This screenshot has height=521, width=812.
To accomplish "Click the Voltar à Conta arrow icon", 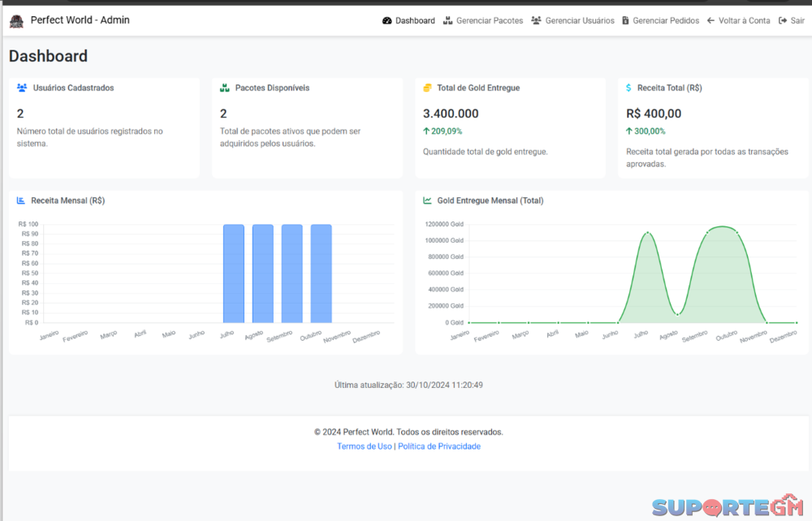I will (710, 21).
